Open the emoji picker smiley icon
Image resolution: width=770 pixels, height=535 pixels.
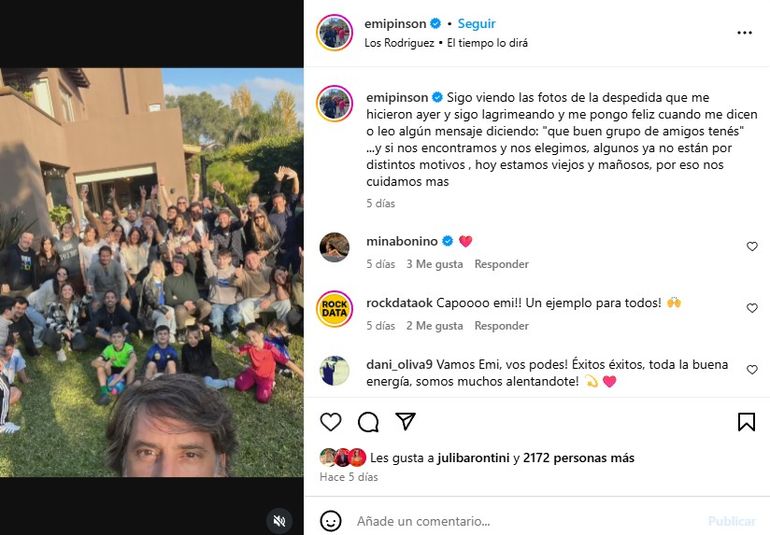pos(330,521)
